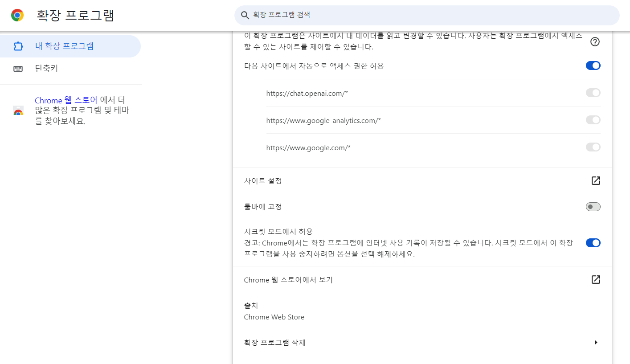Open 단축키 in the sidebar
The height and width of the screenshot is (364, 630).
point(70,68)
